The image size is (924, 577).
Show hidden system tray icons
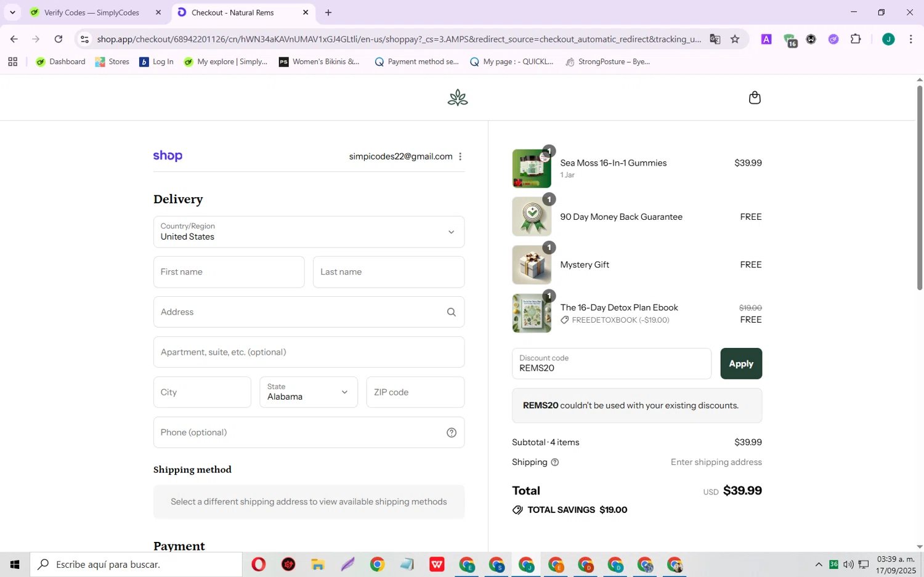(819, 565)
